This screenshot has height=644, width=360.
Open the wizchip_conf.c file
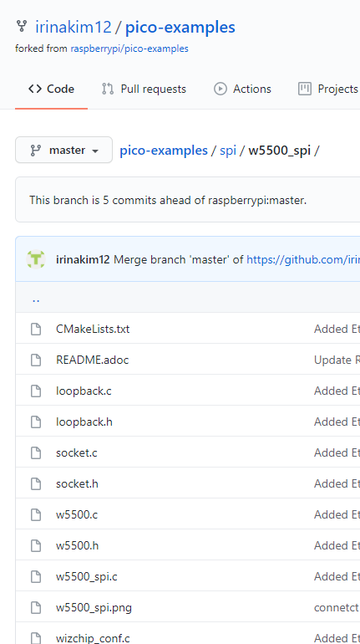(x=93, y=639)
